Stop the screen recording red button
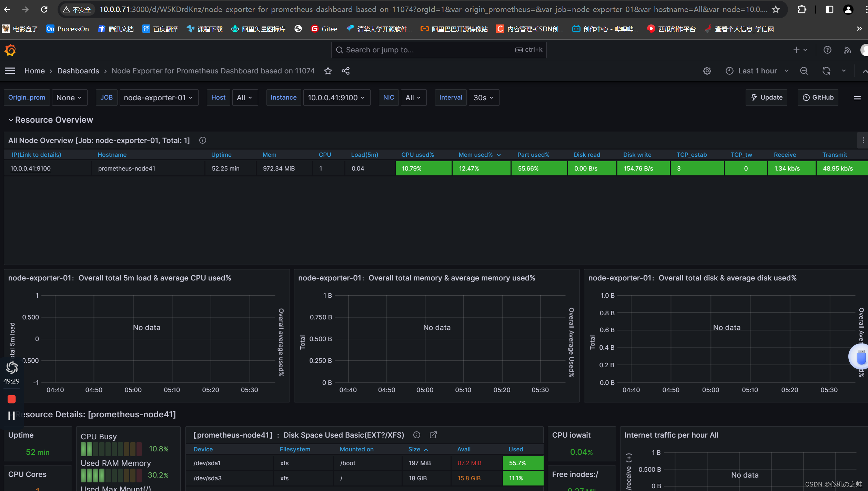 point(11,399)
